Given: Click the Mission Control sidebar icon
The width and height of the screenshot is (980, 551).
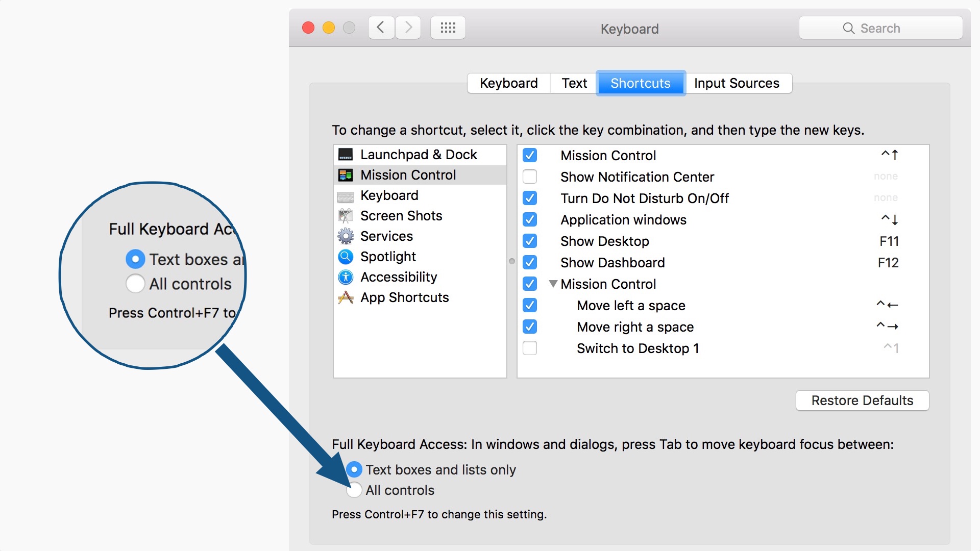Looking at the screenshot, I should 345,174.
